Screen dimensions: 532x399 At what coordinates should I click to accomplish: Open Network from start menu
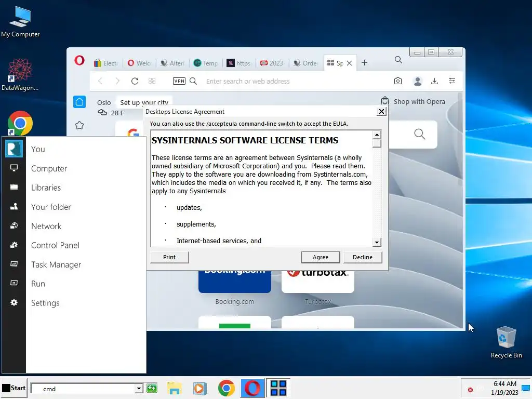pyautogui.click(x=46, y=227)
